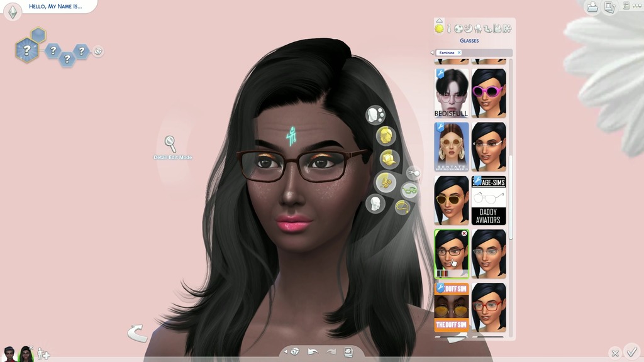
Task: Switch to the Party outfit icon
Action: click(478, 28)
